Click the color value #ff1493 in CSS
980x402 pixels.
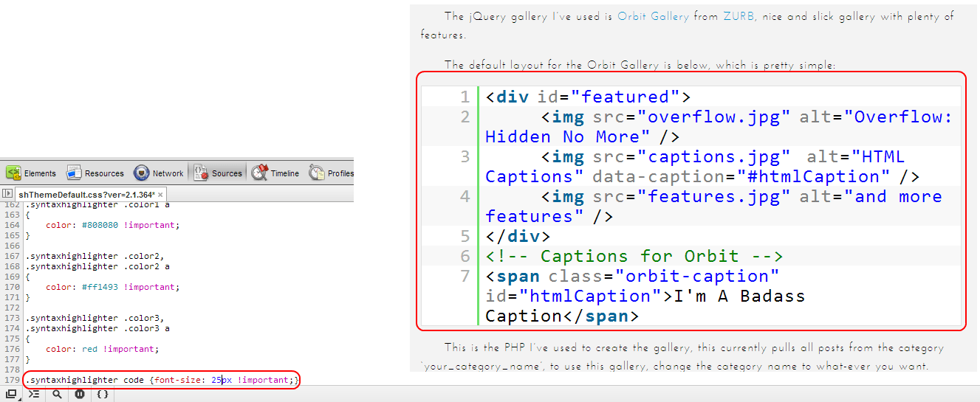click(x=98, y=287)
